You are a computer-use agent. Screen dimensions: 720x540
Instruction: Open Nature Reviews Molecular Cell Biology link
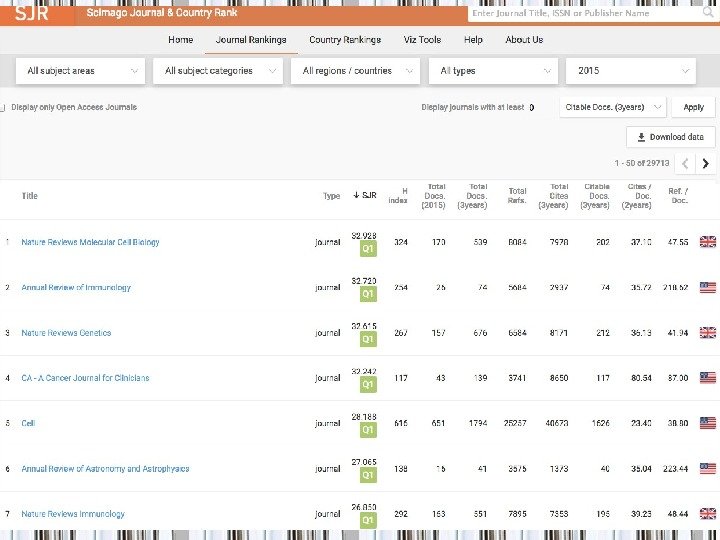(90, 242)
